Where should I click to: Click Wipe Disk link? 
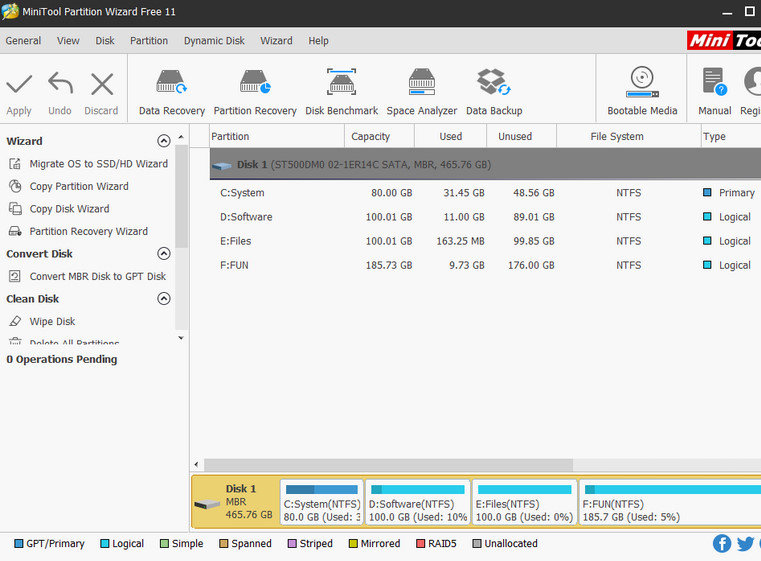pyautogui.click(x=52, y=321)
